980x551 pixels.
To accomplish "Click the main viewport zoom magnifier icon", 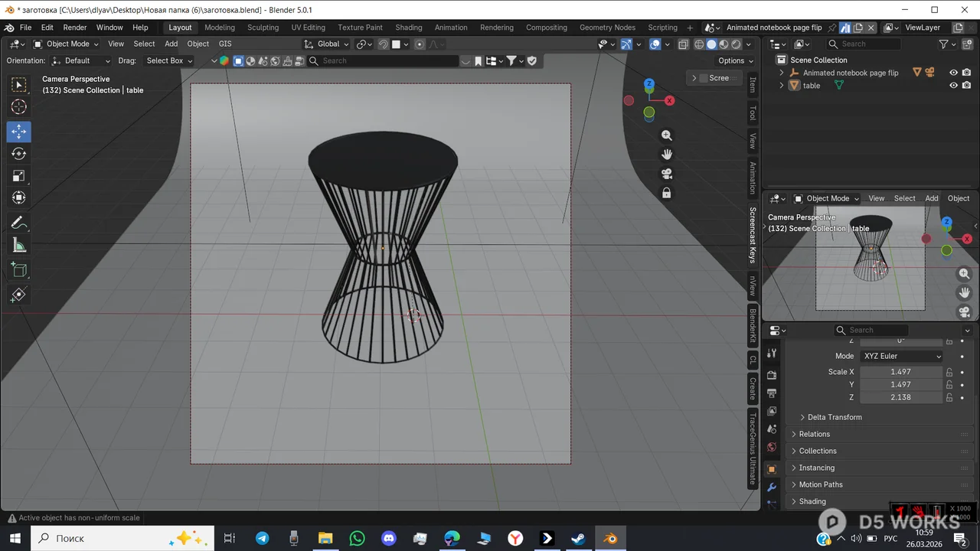I will click(667, 135).
